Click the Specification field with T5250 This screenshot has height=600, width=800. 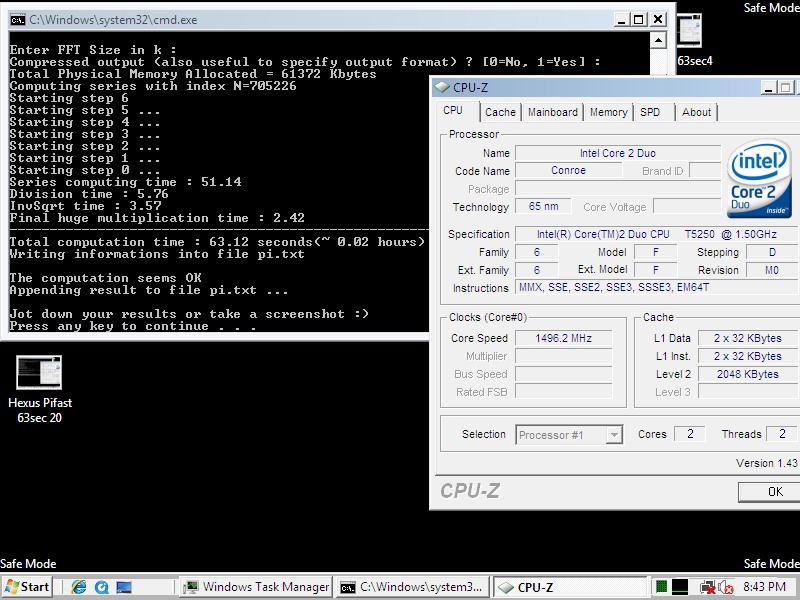click(x=658, y=234)
